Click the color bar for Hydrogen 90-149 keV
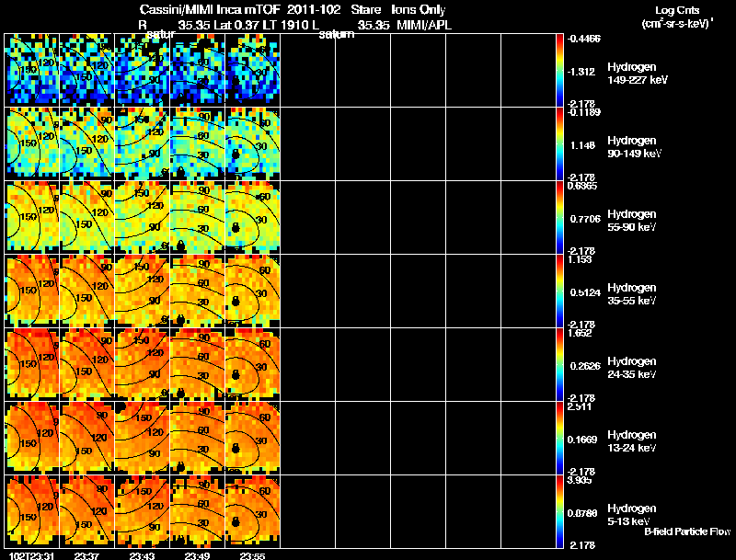 tap(559, 143)
